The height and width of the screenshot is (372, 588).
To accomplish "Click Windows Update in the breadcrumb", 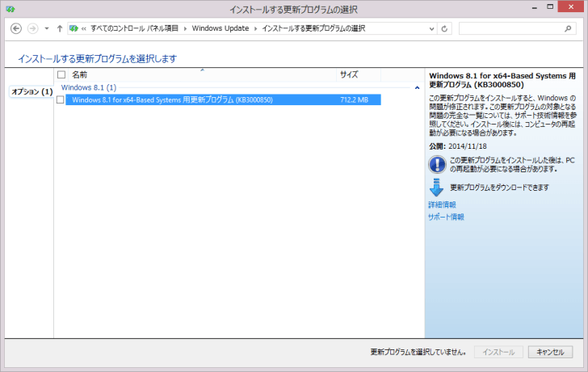I will click(x=221, y=28).
